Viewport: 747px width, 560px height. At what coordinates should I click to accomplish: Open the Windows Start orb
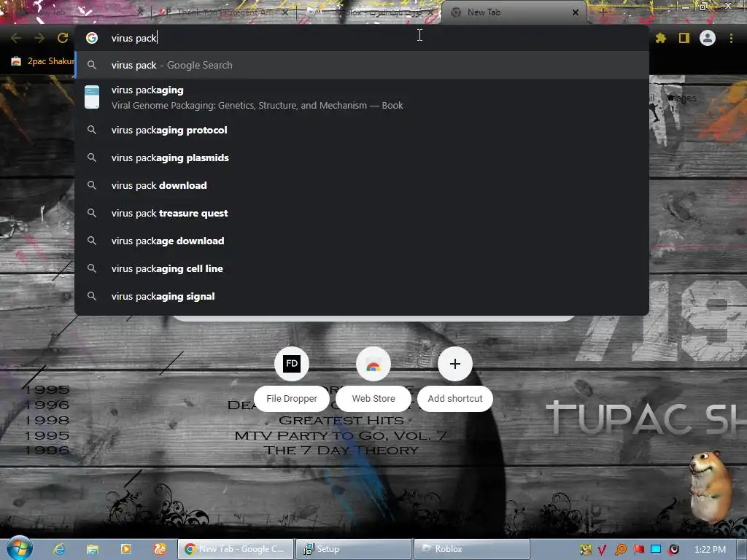pyautogui.click(x=19, y=548)
